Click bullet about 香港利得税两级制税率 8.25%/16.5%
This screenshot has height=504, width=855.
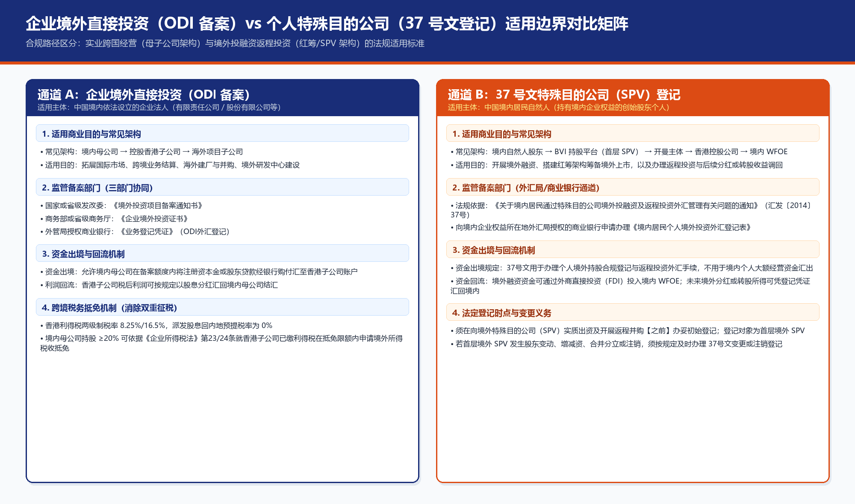click(156, 325)
